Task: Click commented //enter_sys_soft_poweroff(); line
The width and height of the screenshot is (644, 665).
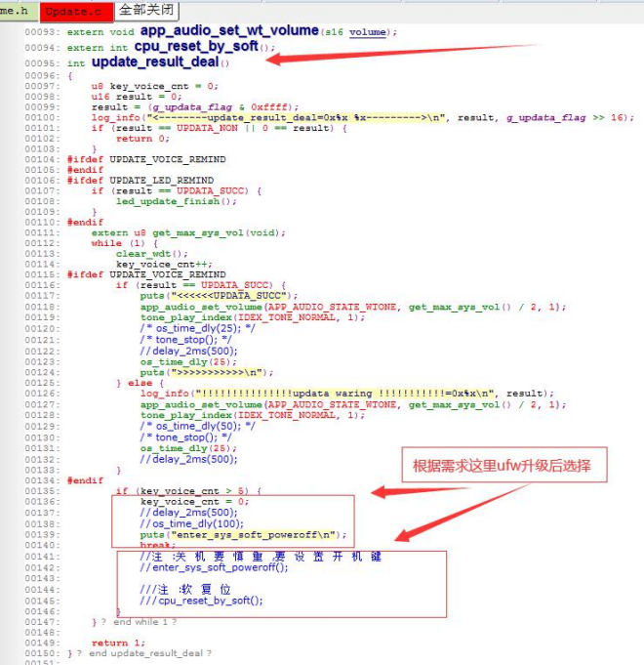Action: [x=214, y=567]
